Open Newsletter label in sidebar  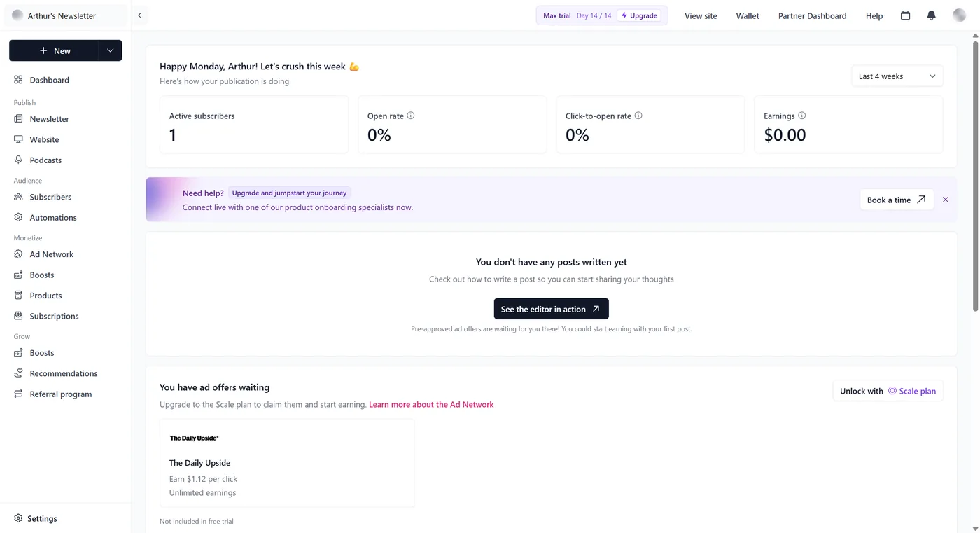click(x=49, y=119)
